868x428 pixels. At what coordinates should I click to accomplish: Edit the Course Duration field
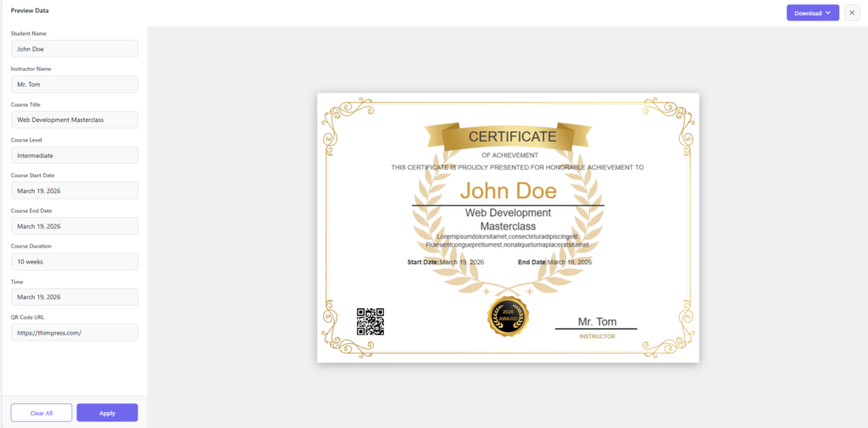click(x=75, y=262)
